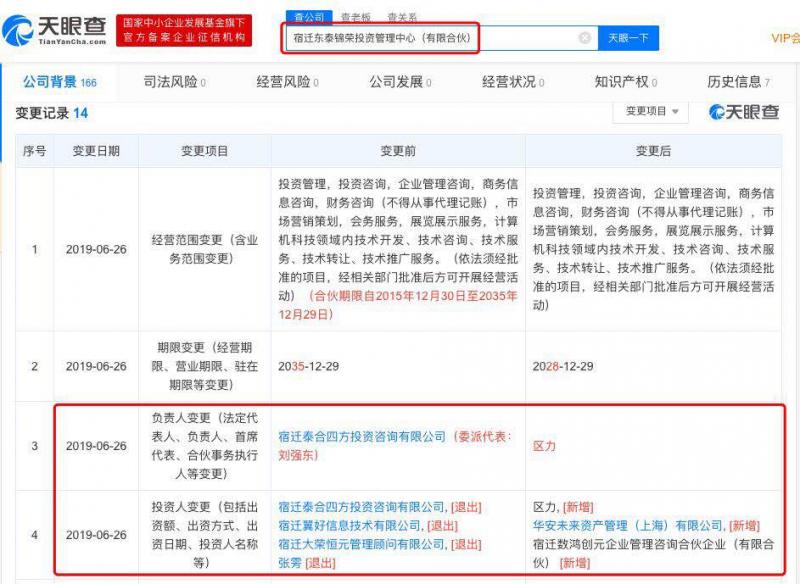The width and height of the screenshot is (800, 584).
Task: Open the 公司背景 tab
Action: coord(60,82)
